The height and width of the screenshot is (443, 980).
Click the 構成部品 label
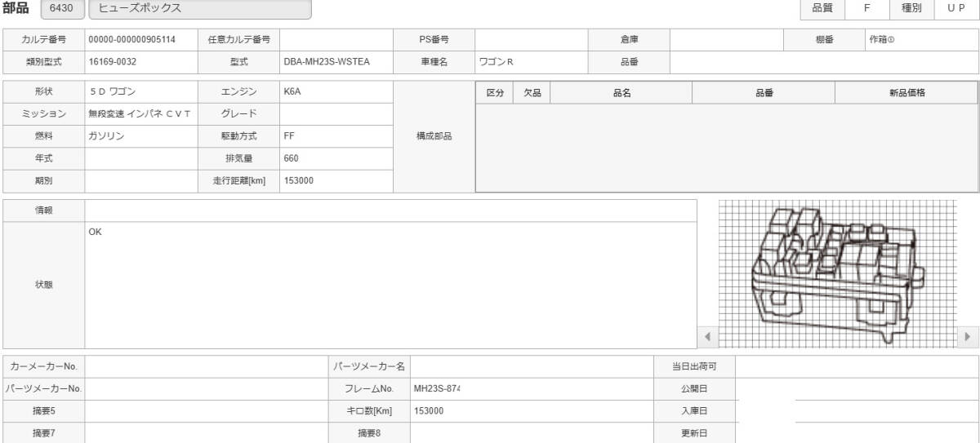pyautogui.click(x=434, y=137)
